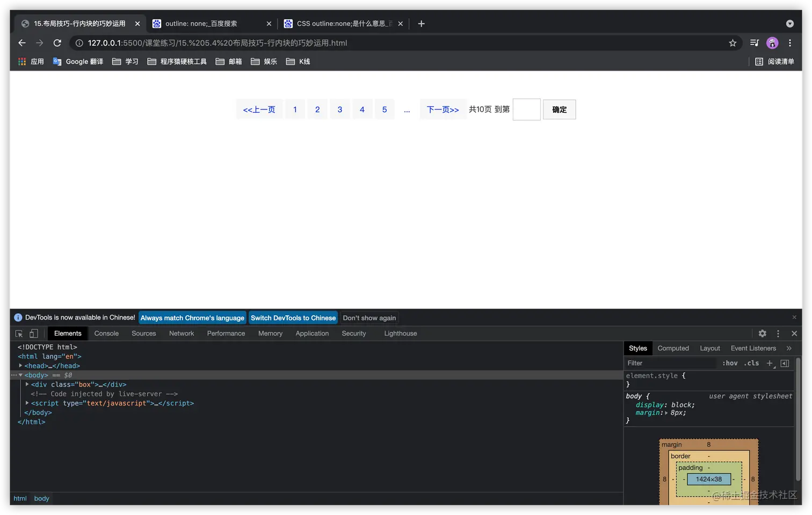Open the 学习 bookmark folder

125,62
